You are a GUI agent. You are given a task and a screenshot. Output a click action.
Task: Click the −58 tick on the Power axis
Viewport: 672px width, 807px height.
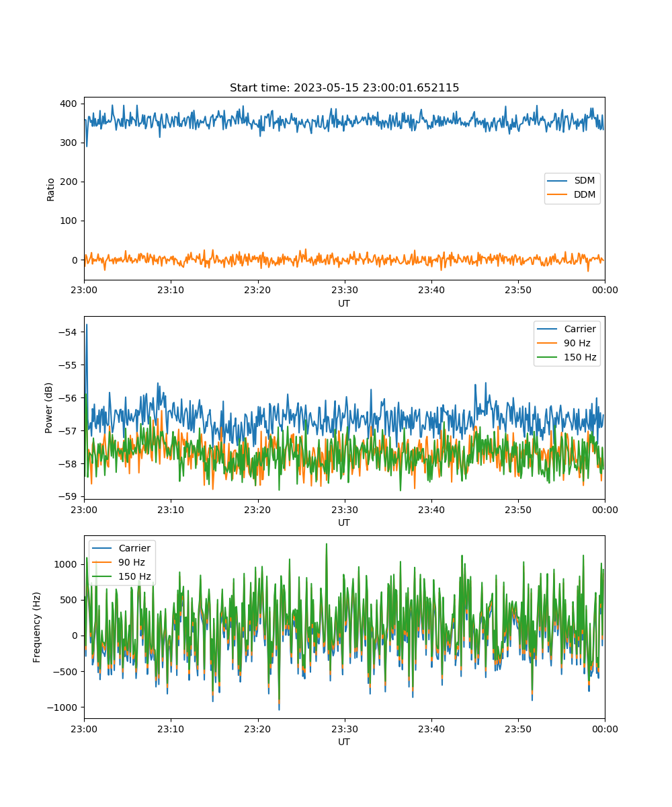coord(70,463)
